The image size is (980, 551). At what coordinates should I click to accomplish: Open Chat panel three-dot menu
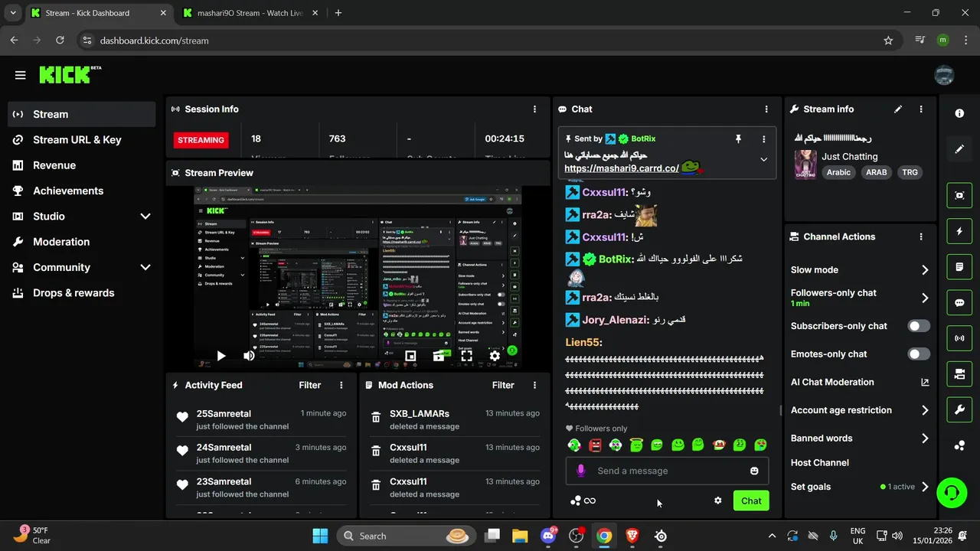pyautogui.click(x=766, y=109)
